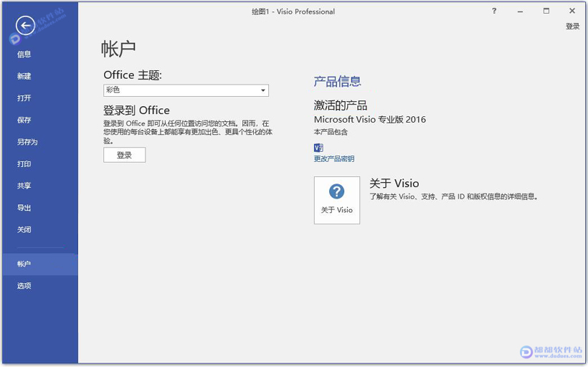Click the 本产品包含 label
Screen dimensions: 588x367
(x=331, y=132)
